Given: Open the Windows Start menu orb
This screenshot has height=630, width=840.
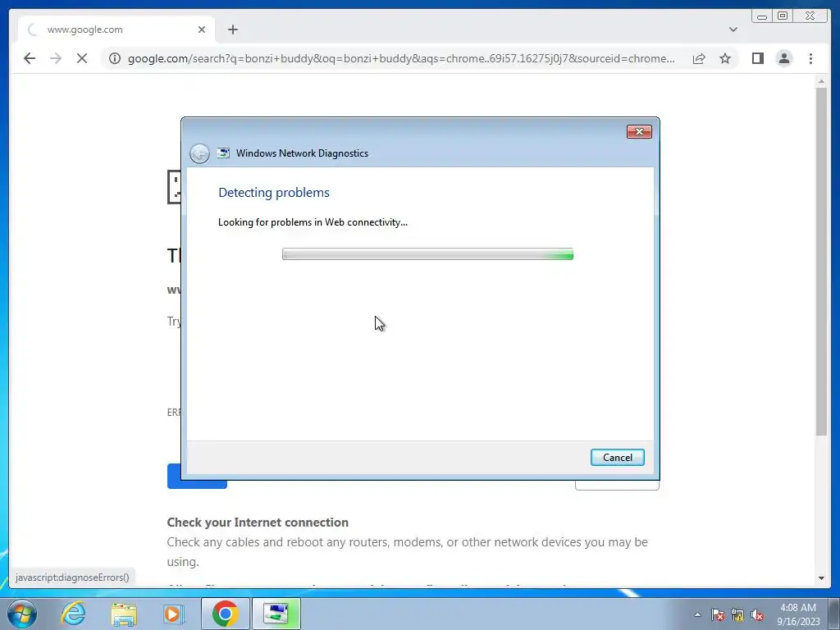Looking at the screenshot, I should click(x=22, y=614).
